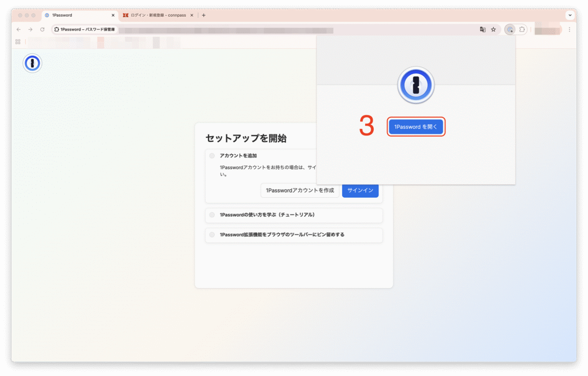Click the 1Password extension icon in toolbar

point(510,29)
